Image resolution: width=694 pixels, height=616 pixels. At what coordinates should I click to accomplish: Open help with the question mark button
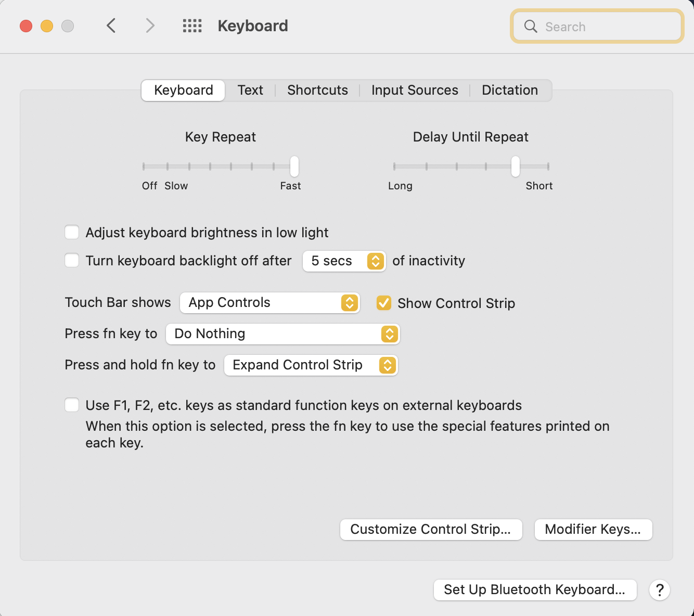coord(659,590)
